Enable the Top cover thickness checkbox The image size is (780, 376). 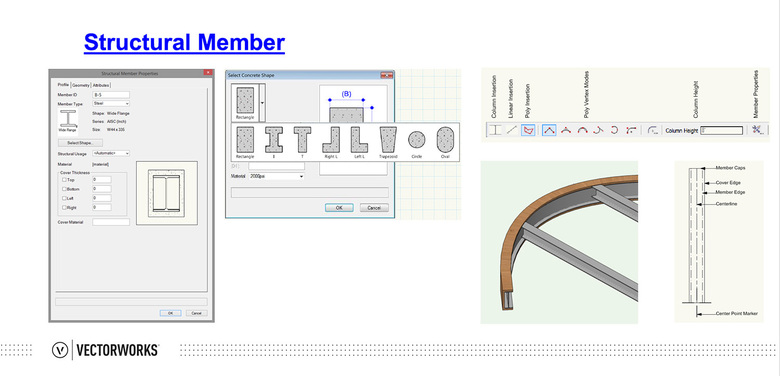64,180
